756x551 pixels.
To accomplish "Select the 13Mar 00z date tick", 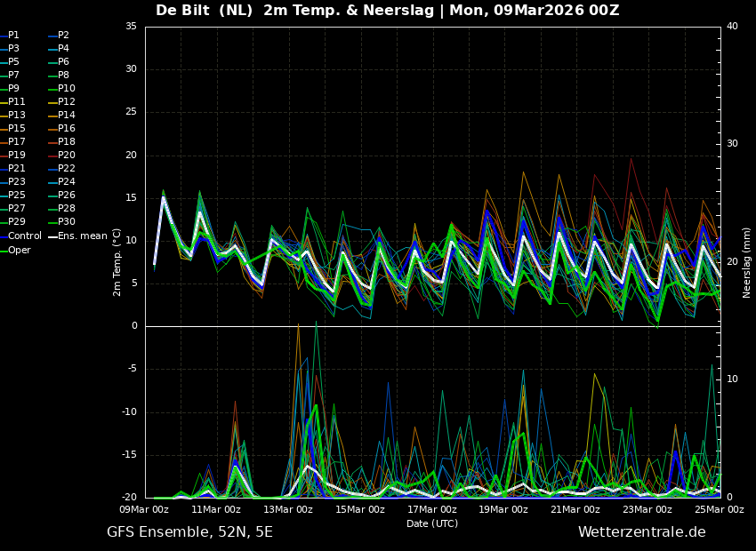I will (288, 509).
